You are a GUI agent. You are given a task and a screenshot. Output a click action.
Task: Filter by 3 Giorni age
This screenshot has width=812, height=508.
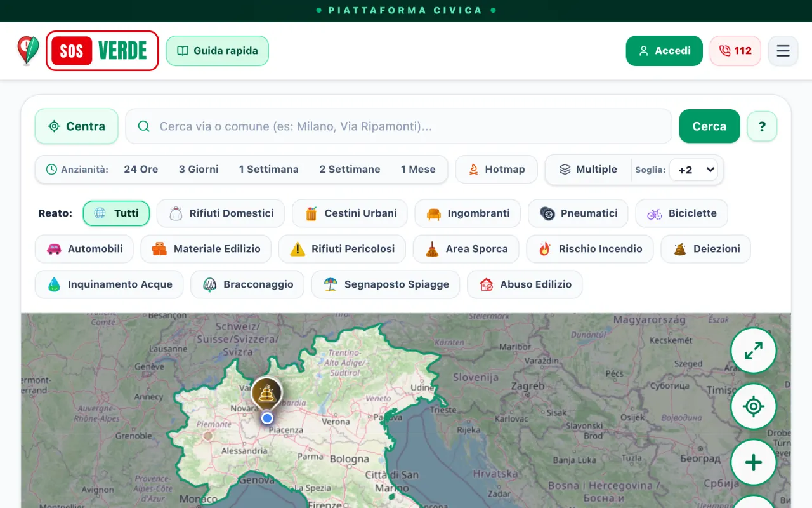coord(199,170)
